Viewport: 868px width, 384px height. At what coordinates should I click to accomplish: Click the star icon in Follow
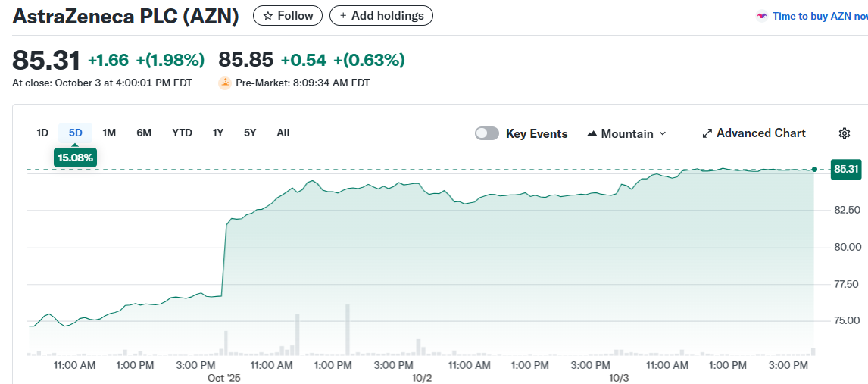click(267, 16)
